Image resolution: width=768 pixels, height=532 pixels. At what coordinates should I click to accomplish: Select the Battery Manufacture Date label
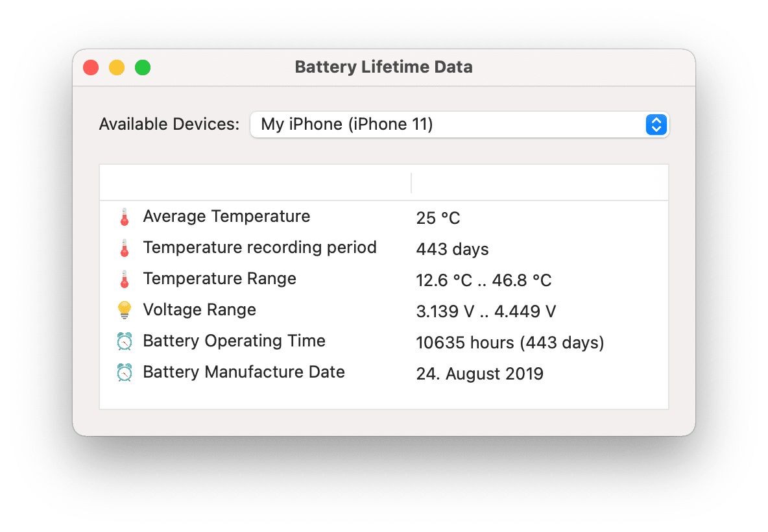click(244, 372)
